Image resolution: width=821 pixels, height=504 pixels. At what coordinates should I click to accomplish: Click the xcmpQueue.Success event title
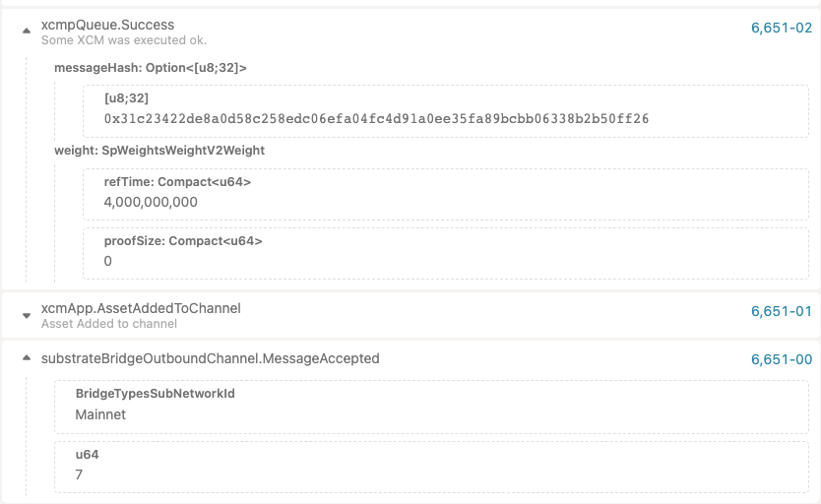click(x=108, y=25)
